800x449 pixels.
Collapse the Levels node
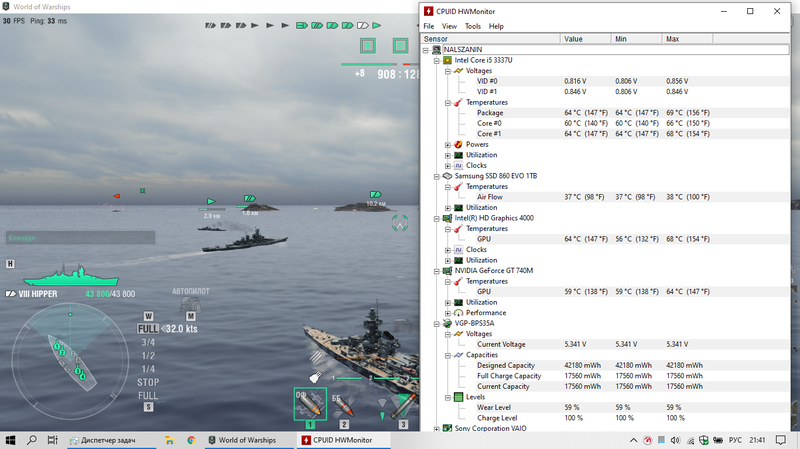(447, 397)
